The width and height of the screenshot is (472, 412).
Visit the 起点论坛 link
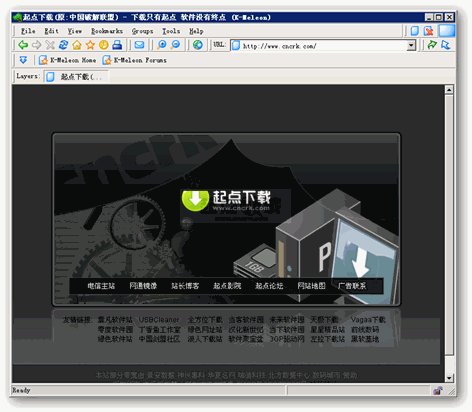(x=269, y=286)
